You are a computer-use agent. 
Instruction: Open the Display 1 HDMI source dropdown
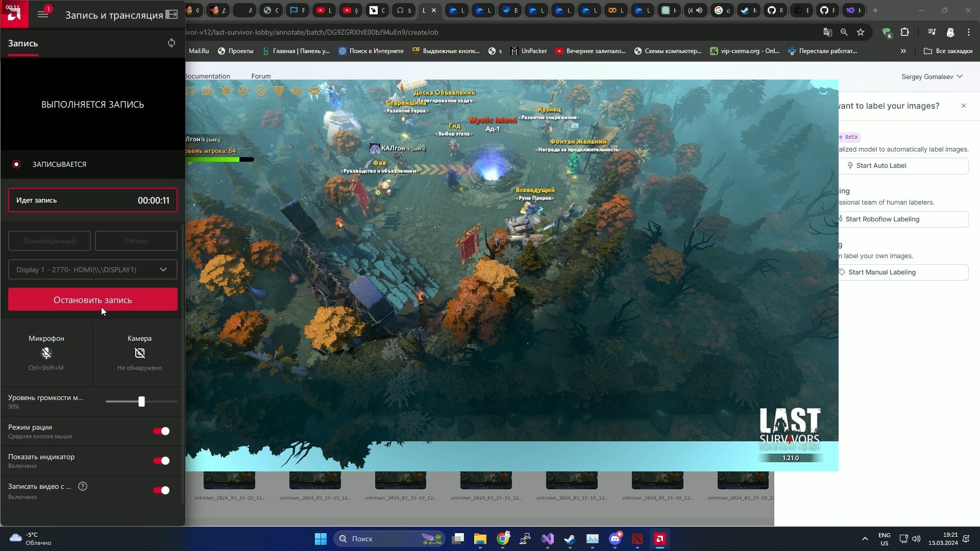[x=93, y=269]
